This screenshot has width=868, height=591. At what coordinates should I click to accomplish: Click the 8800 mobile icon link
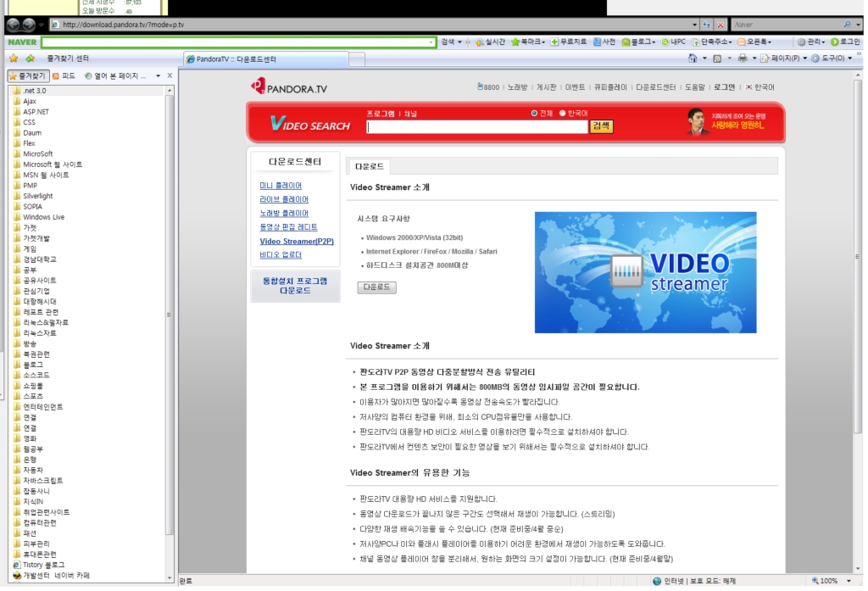click(x=488, y=87)
